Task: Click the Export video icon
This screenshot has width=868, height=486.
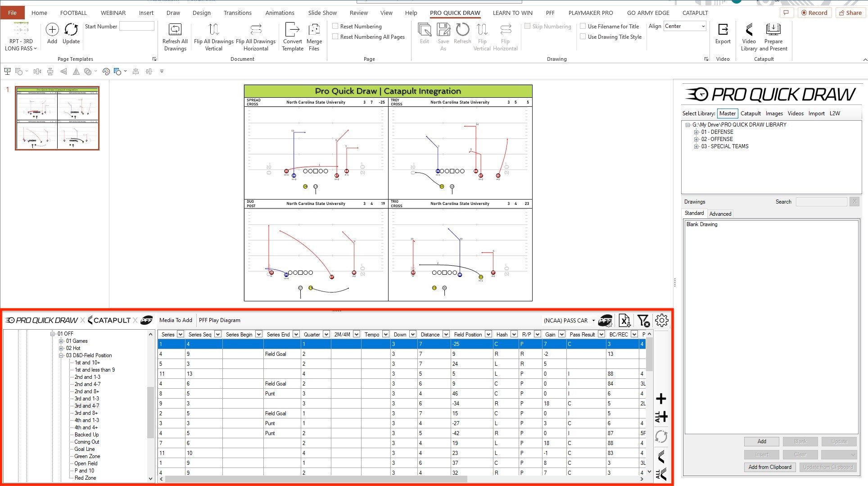Action: pyautogui.click(x=723, y=30)
